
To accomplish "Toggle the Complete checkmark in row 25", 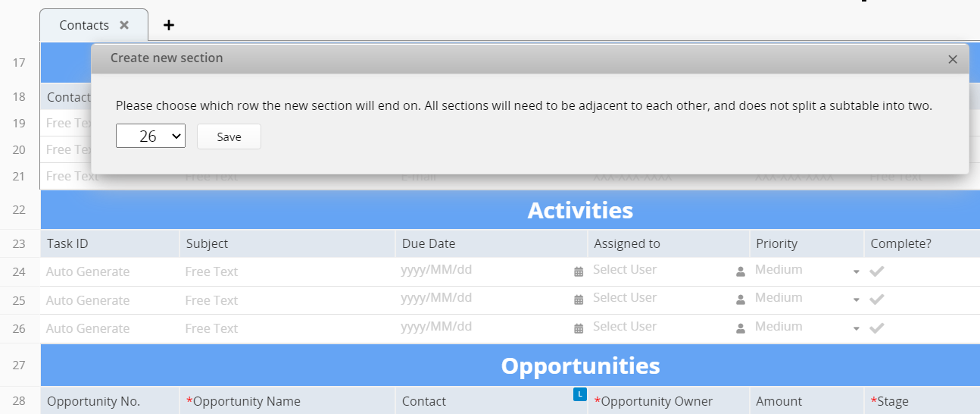I will (x=877, y=300).
